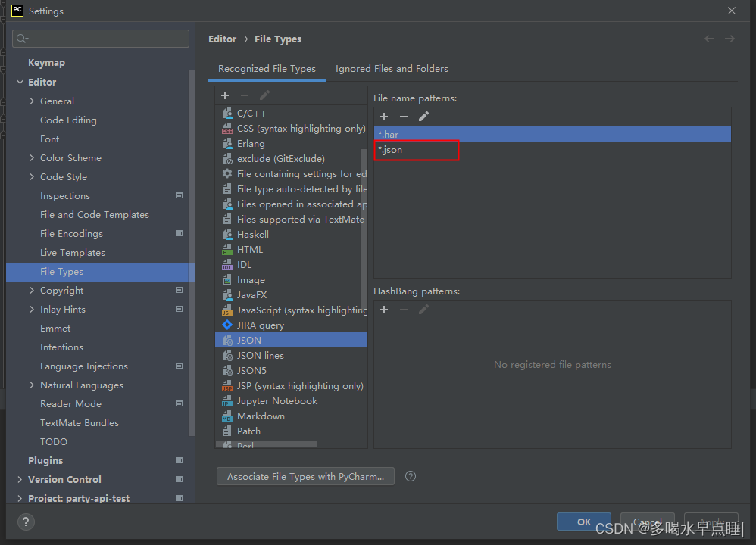
Task: Edit the highlighted *.har pattern
Action: [423, 117]
